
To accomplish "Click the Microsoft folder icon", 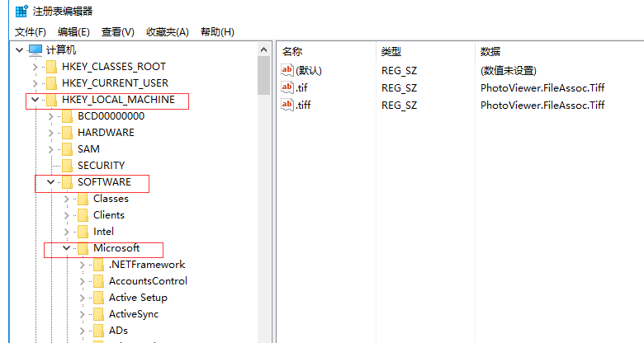I will pyautogui.click(x=83, y=248).
